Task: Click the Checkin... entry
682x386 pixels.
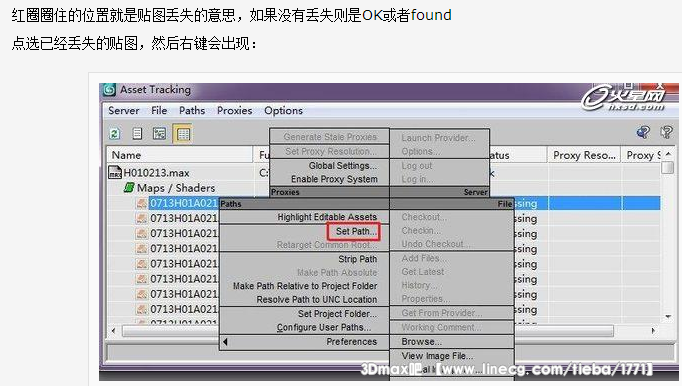Action: (x=421, y=230)
